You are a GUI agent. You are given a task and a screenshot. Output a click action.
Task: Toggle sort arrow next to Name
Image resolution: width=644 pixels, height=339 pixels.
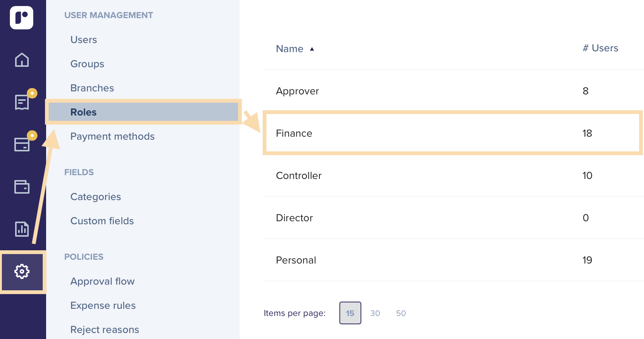tap(312, 49)
